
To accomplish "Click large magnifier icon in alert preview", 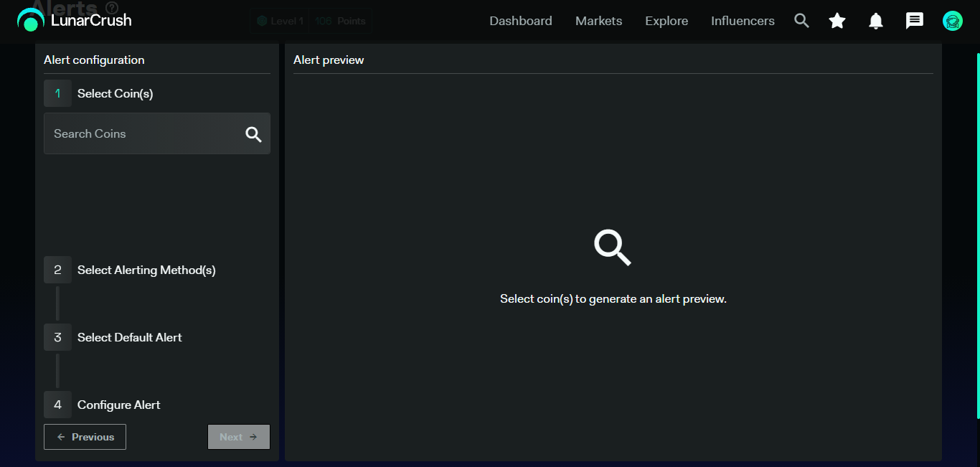I will coord(613,247).
